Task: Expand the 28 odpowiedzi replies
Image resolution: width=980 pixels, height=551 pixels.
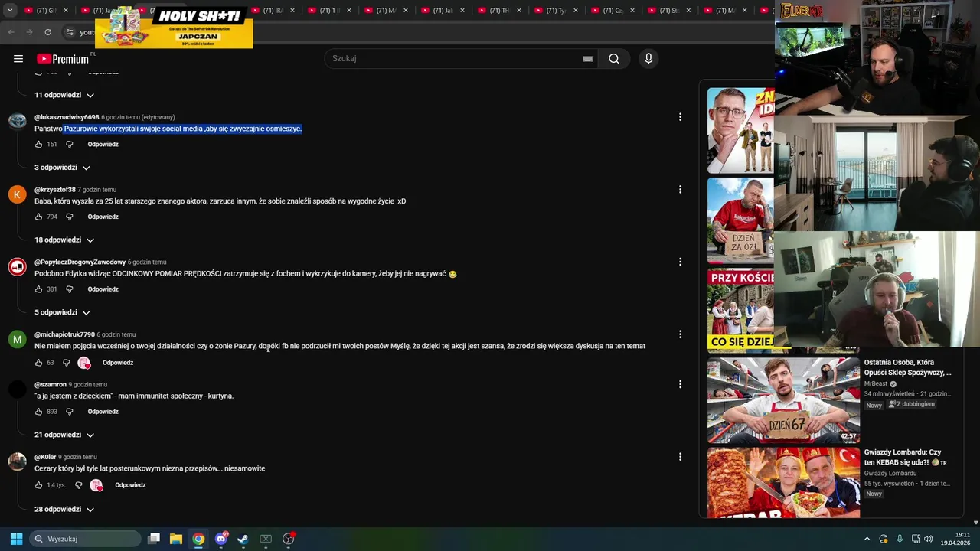Action: (x=64, y=509)
